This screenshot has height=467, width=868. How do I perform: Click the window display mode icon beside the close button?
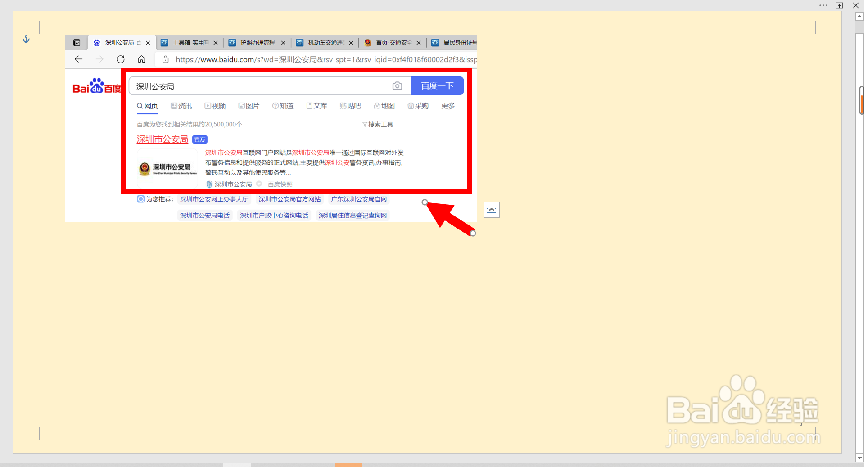[840, 5]
